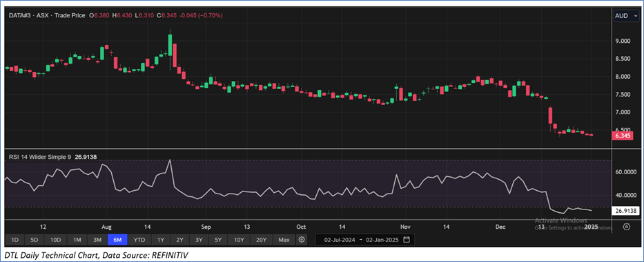Image resolution: width=644 pixels, height=262 pixels.
Task: Select the 10D time range
Action: (55, 239)
